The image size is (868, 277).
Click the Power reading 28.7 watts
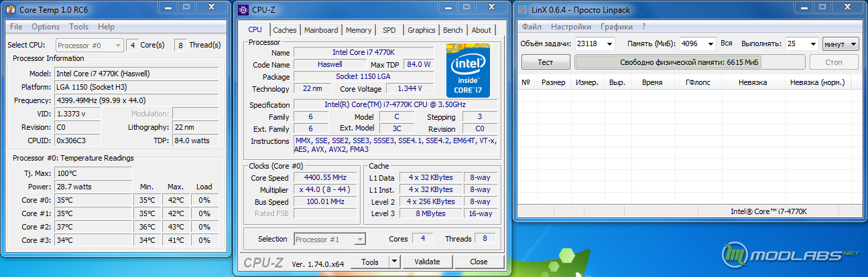pyautogui.click(x=93, y=187)
